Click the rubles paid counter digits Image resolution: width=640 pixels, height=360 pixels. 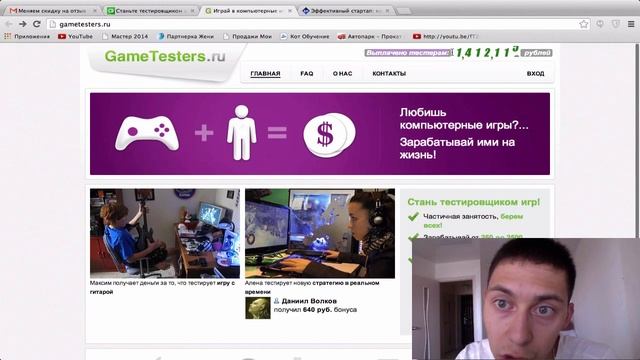tap(487, 52)
